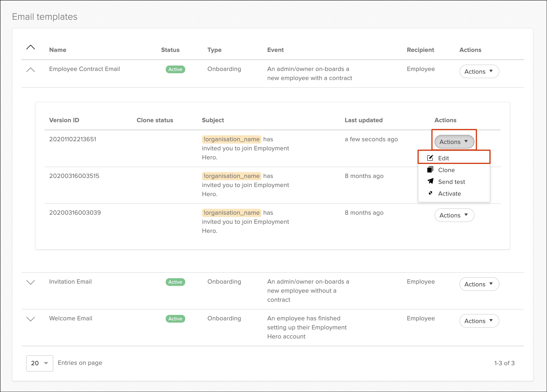Click the !organisation_name variable tag in first version

(x=231, y=139)
